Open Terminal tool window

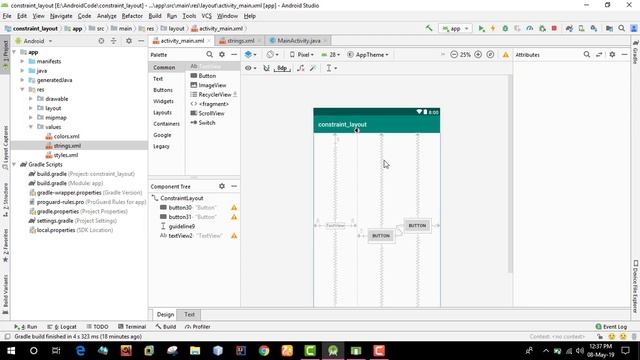coord(132,327)
